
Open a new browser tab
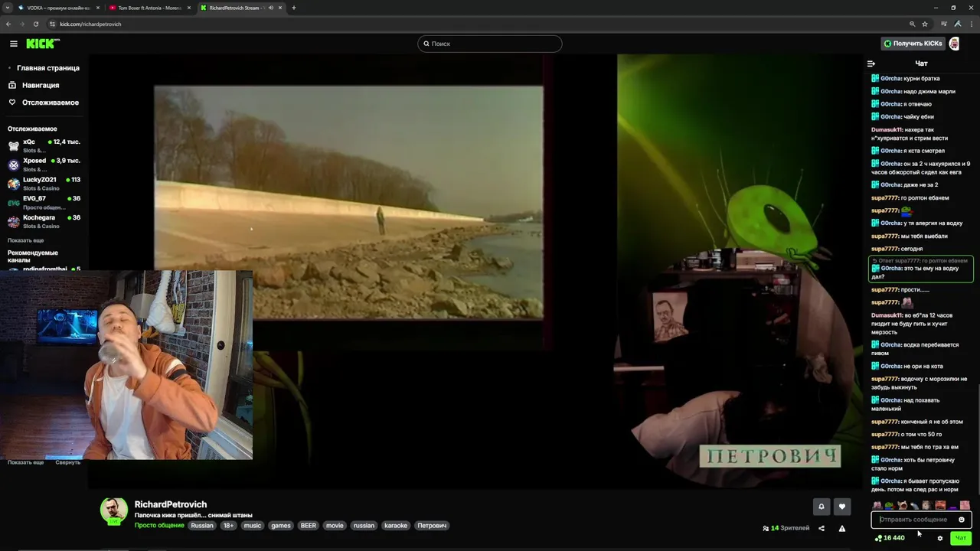[x=293, y=8]
